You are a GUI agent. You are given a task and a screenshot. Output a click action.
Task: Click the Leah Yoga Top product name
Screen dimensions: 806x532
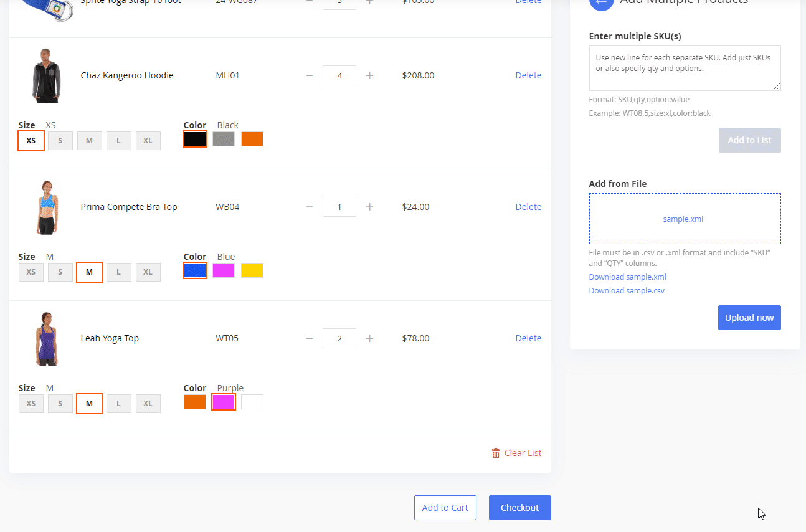click(x=110, y=338)
